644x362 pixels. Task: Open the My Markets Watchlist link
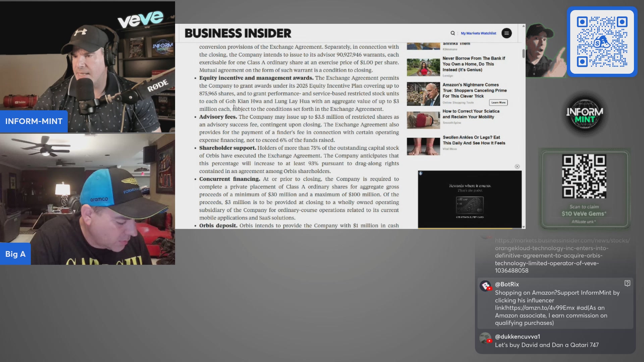click(478, 33)
